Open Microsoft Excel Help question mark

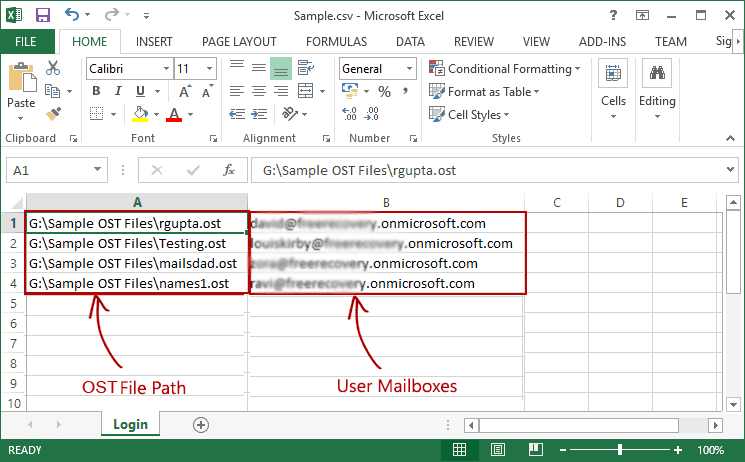613,15
